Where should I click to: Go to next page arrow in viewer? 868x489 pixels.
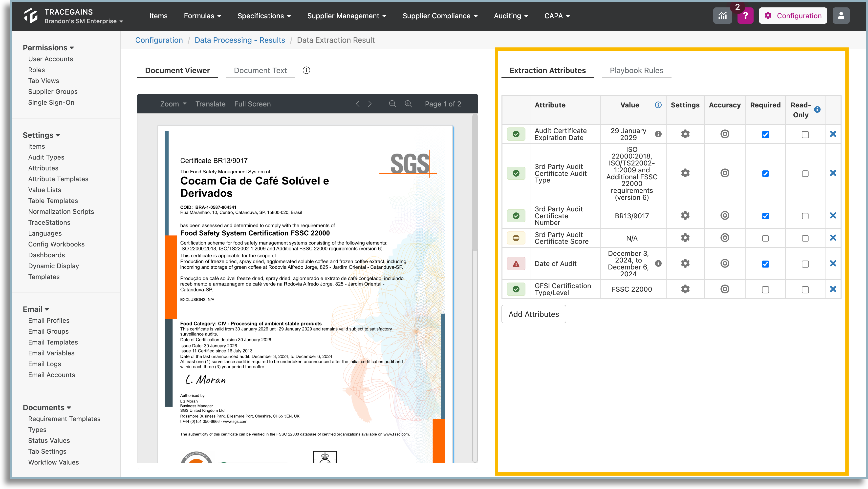point(370,104)
